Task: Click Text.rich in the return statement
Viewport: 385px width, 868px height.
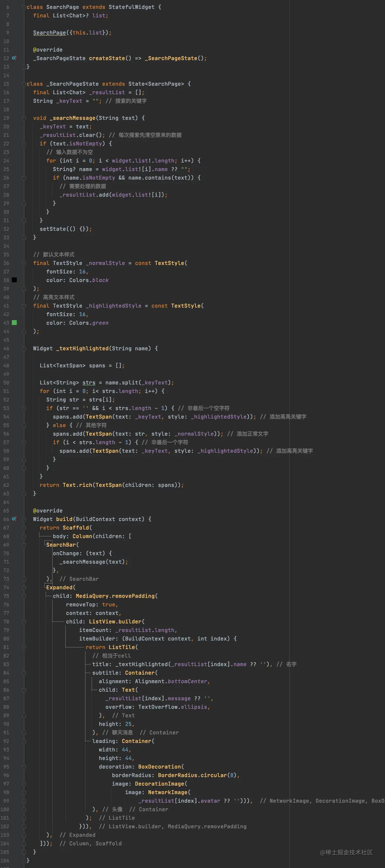Action: (x=77, y=485)
